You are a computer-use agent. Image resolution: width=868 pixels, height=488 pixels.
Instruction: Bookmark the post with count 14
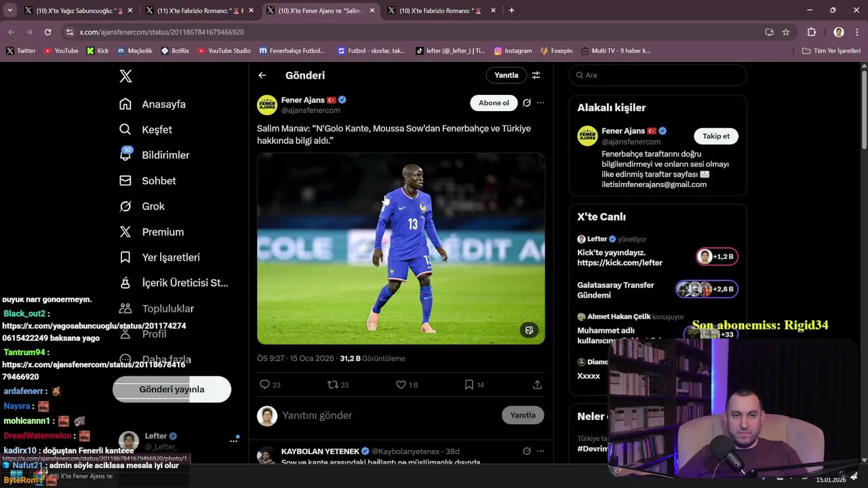click(475, 384)
